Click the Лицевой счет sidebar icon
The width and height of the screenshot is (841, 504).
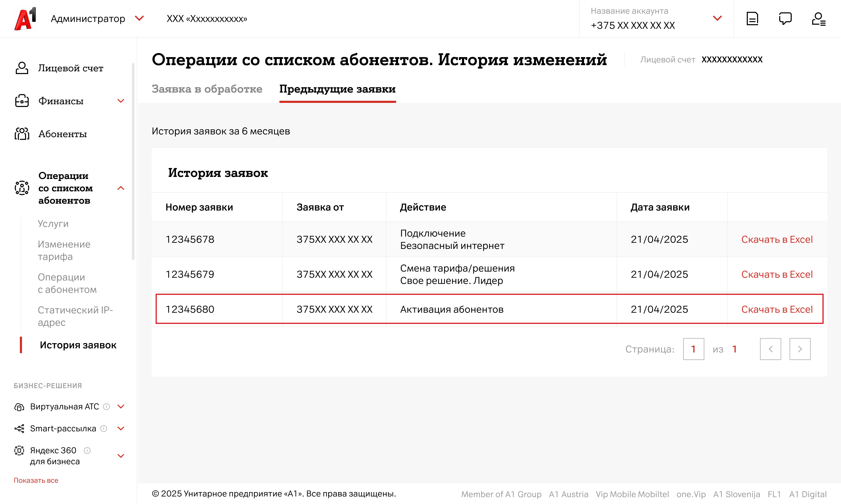pyautogui.click(x=22, y=68)
